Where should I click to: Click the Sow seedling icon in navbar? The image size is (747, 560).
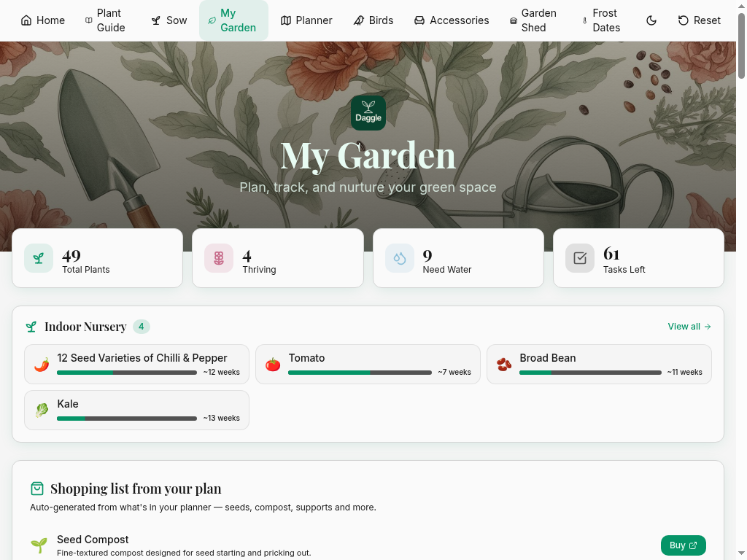tap(156, 20)
